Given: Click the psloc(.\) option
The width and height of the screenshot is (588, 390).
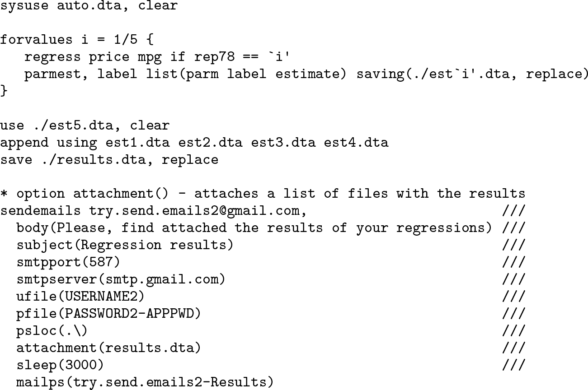Looking at the screenshot, I should point(52,331).
